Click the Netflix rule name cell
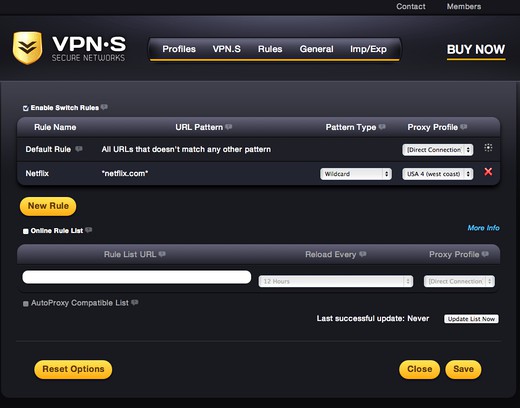The height and width of the screenshot is (408, 520). pyautogui.click(x=37, y=173)
